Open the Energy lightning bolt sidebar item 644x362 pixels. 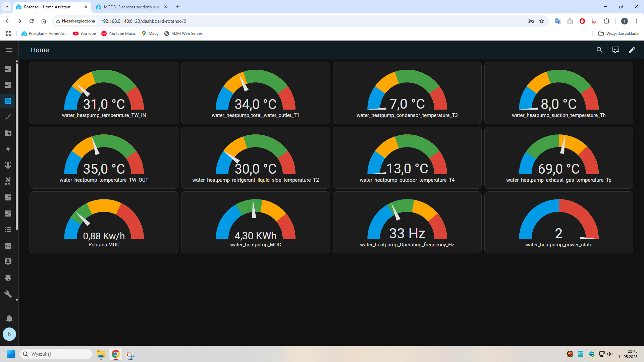[x=8, y=149]
